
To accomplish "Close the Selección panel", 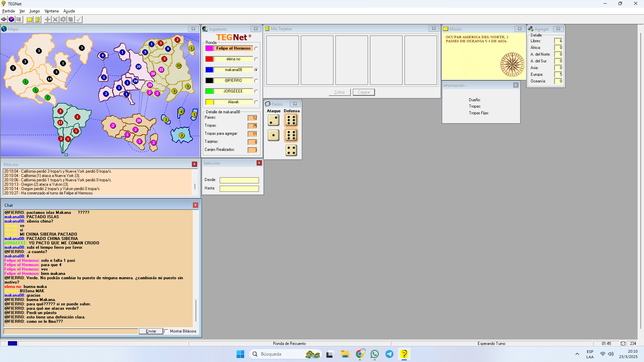I will pos(259,163).
